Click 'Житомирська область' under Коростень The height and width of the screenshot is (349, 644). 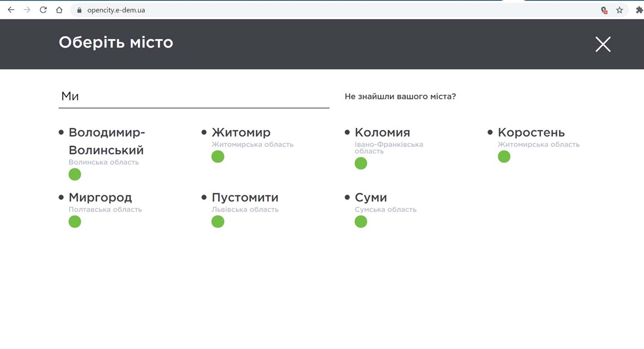click(x=538, y=144)
